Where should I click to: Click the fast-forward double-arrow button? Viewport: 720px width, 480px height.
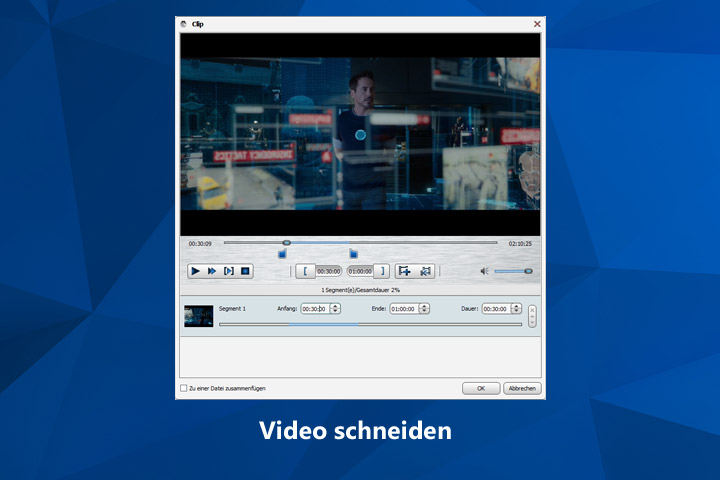pyautogui.click(x=212, y=271)
